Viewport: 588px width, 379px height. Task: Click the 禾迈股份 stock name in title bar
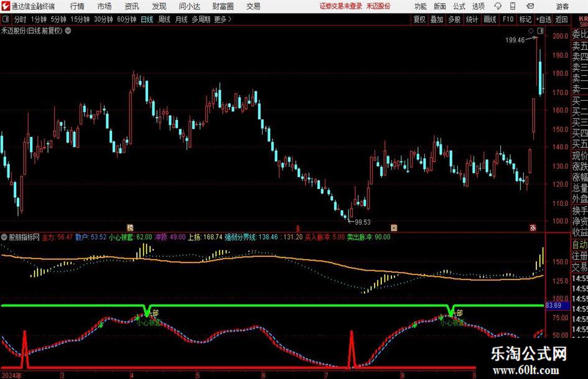(378, 6)
